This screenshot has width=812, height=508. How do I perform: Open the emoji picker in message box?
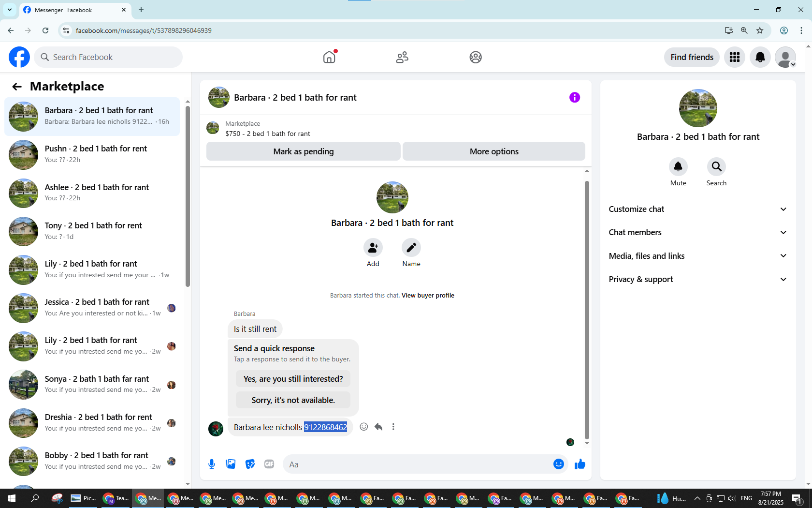click(x=559, y=464)
